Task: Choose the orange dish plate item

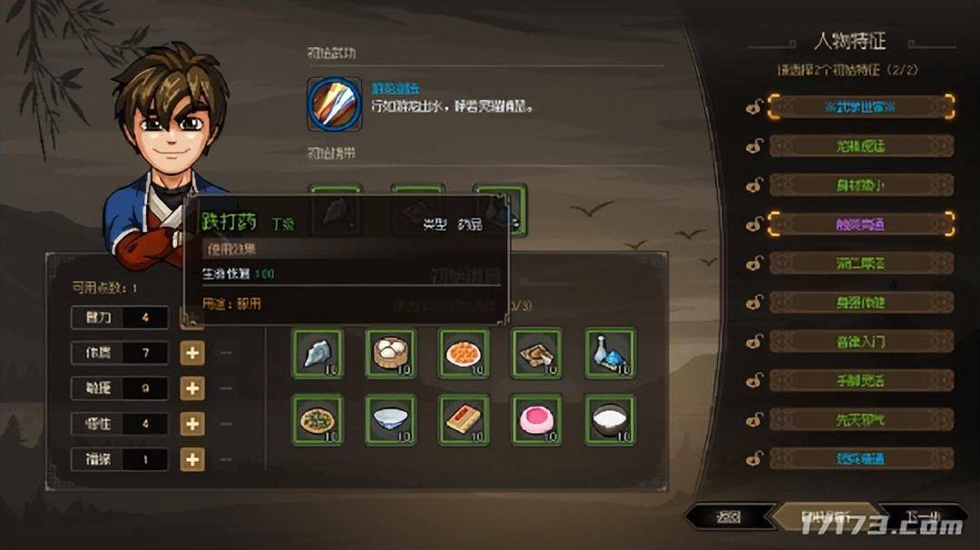Action: pos(463,354)
